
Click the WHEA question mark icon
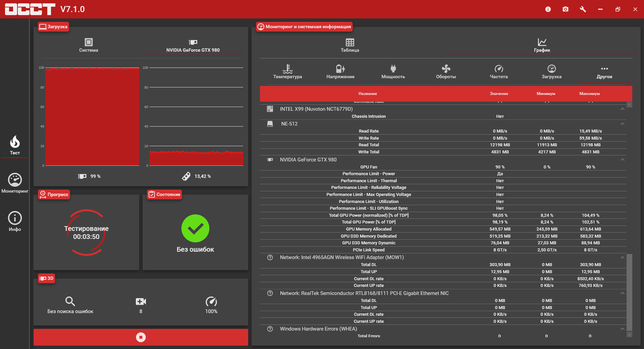(x=270, y=329)
